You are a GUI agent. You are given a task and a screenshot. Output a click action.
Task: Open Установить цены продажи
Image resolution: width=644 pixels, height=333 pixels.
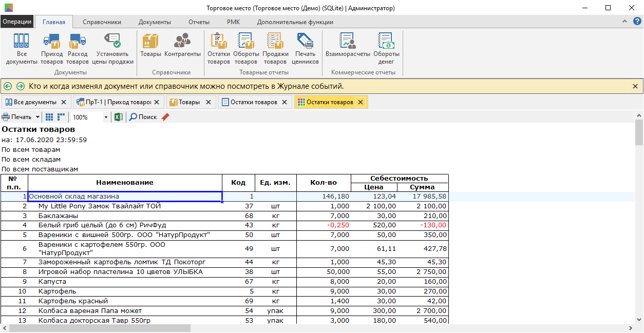(112, 49)
